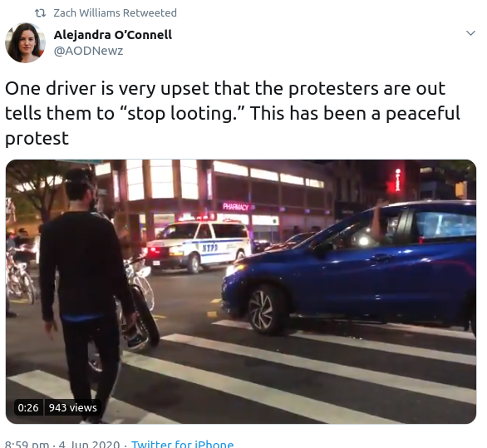Expand the tweet options chevron menu
Image resolution: width=487 pixels, height=448 pixels.
(x=471, y=33)
